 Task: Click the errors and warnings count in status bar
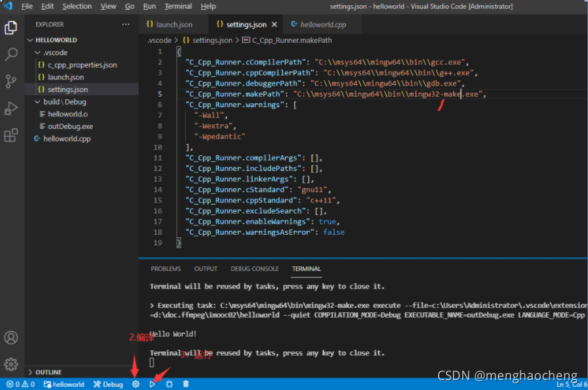coord(20,384)
